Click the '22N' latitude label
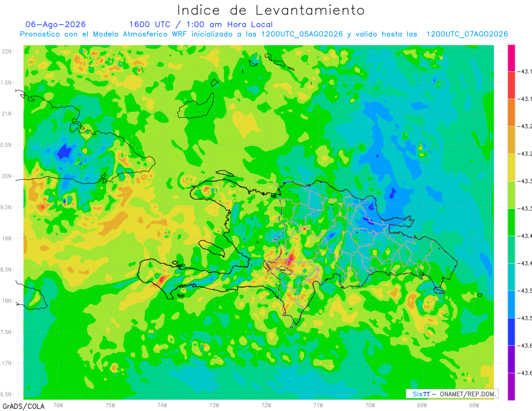Image resolution: width=532 pixels, height=411 pixels. point(8,51)
